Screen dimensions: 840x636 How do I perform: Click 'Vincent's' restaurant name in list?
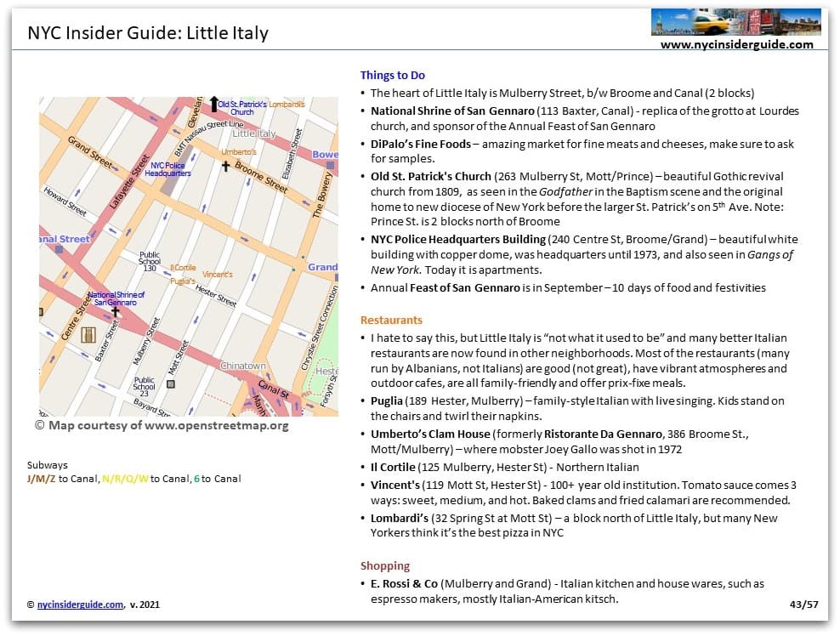(394, 485)
